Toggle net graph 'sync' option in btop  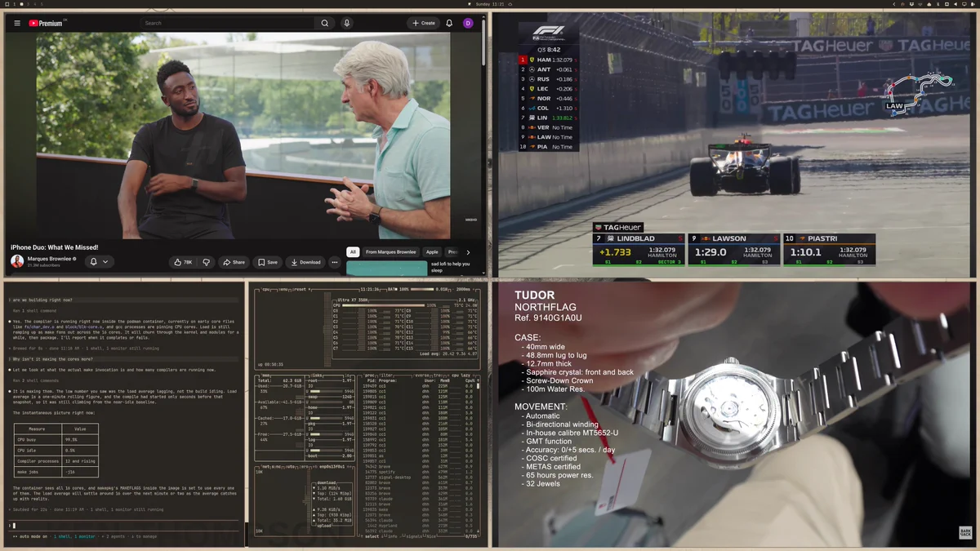[276, 467]
